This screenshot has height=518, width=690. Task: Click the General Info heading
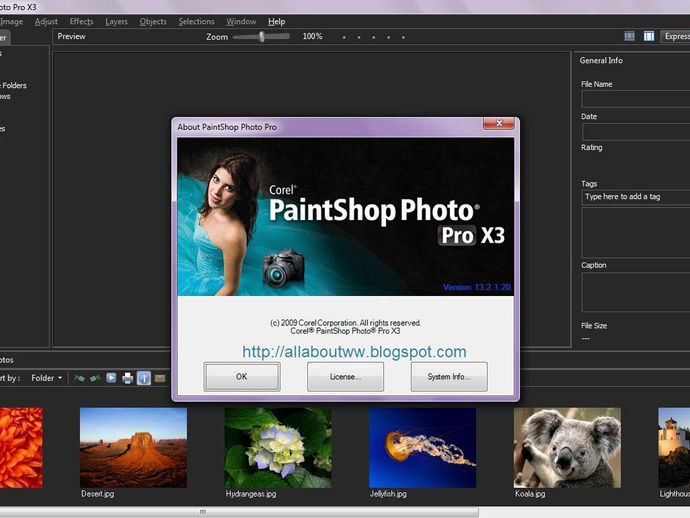click(601, 61)
